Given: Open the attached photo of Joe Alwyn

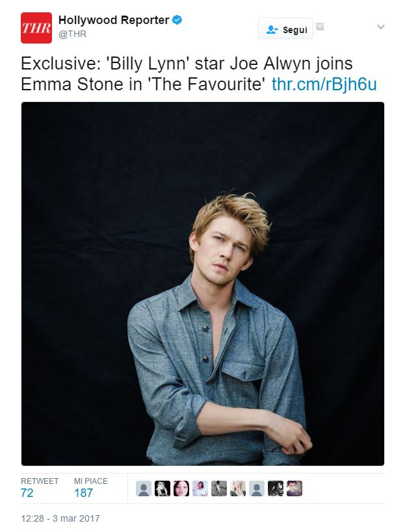Looking at the screenshot, I should coord(203,284).
